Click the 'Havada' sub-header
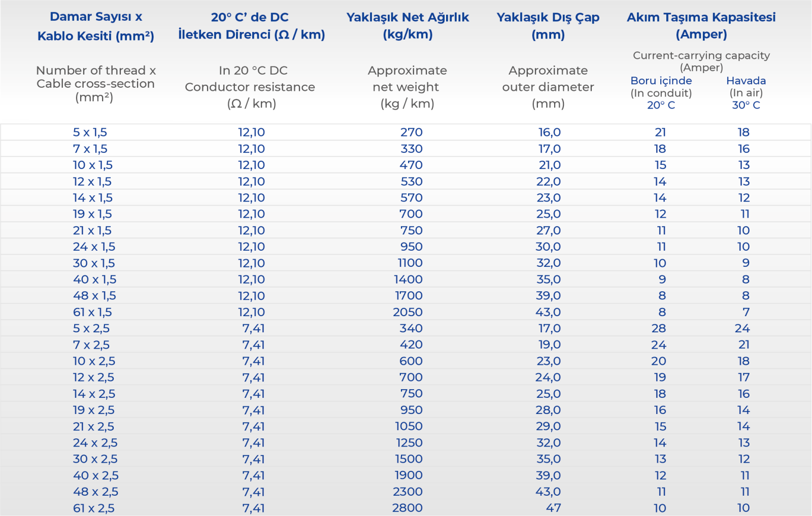812x516 pixels. pyautogui.click(x=746, y=81)
